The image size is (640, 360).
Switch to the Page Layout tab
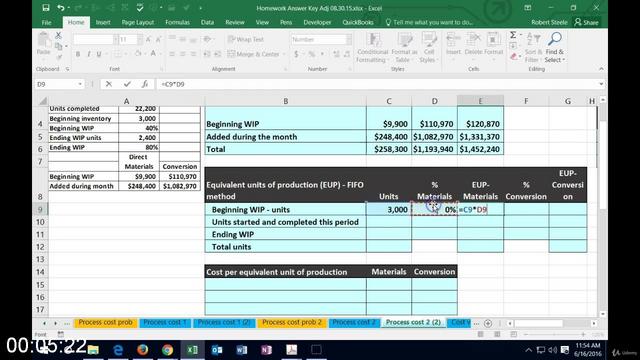pos(138,22)
